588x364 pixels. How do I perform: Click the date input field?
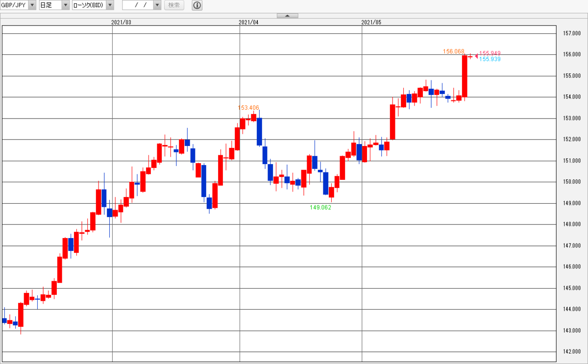click(138, 5)
